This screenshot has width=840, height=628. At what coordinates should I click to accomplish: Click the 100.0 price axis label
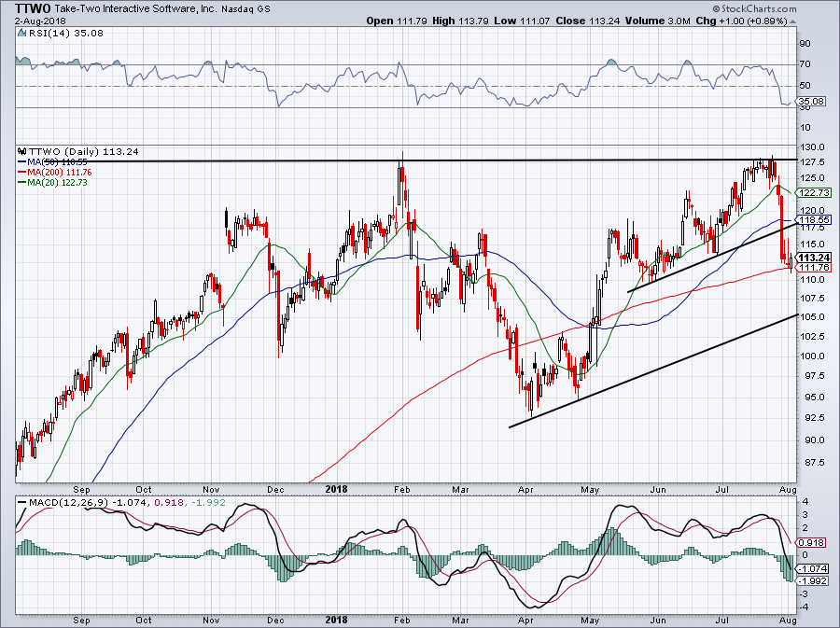click(811, 356)
